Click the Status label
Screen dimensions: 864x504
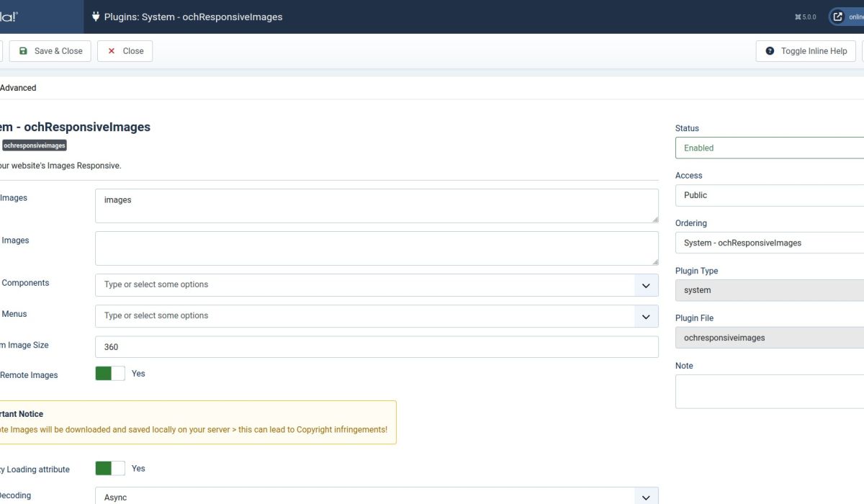pos(687,128)
